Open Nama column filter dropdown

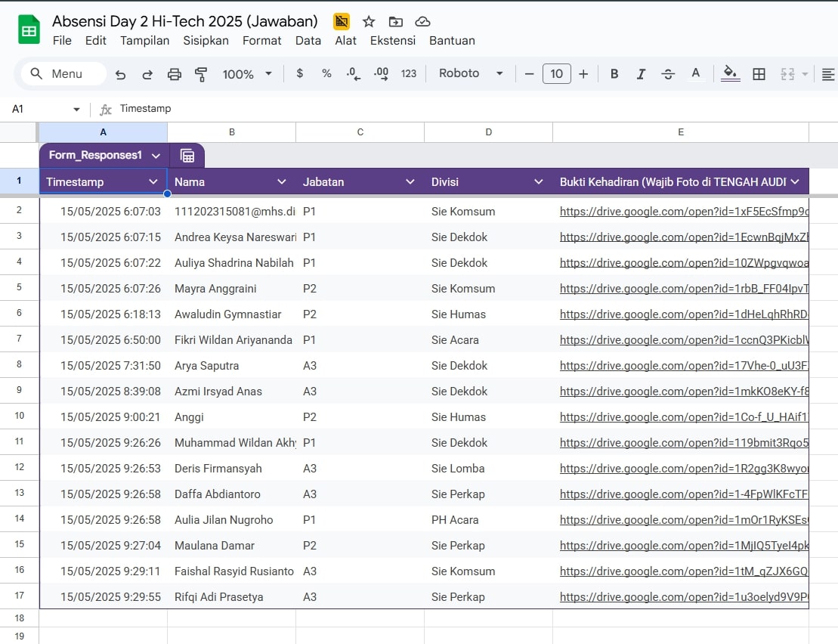pyautogui.click(x=282, y=181)
